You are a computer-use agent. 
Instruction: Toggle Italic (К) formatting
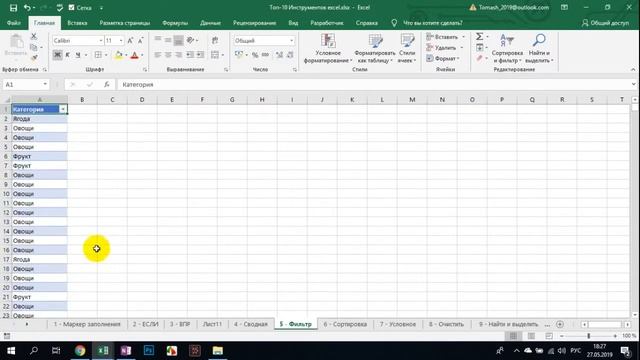tap(68, 55)
